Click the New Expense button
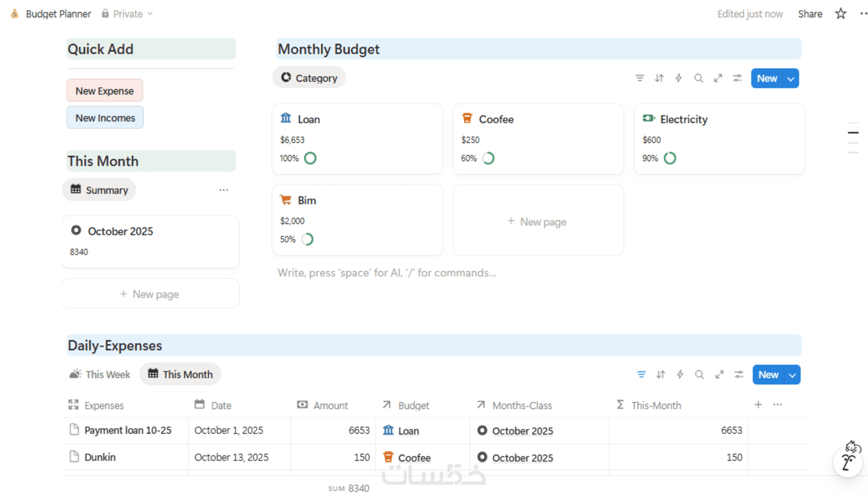Screen dimensions: 868x495 coord(105,91)
